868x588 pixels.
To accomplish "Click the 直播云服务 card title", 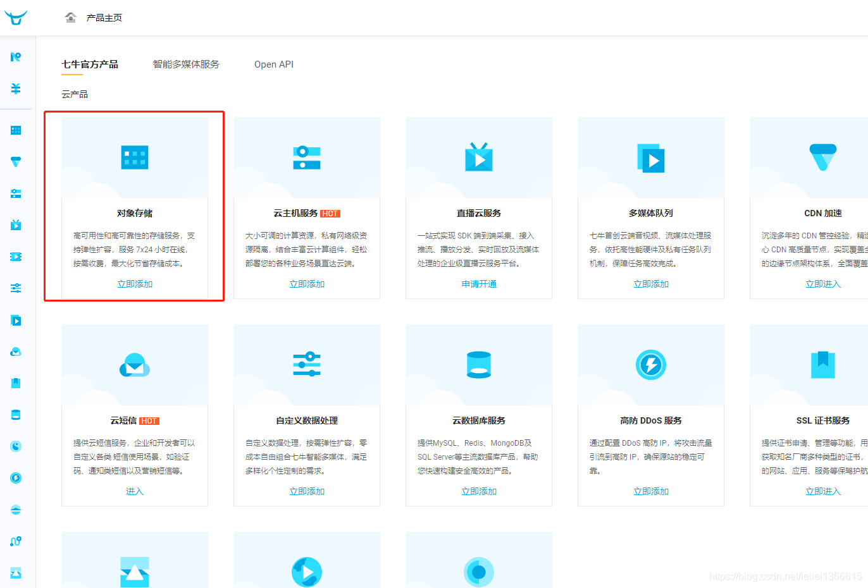I will [x=479, y=213].
